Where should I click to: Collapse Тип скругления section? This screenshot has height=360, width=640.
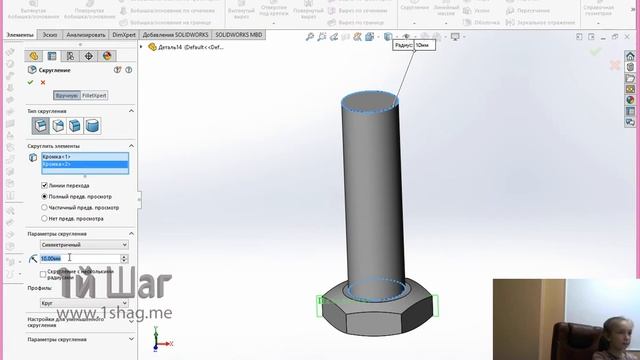pos(131,111)
